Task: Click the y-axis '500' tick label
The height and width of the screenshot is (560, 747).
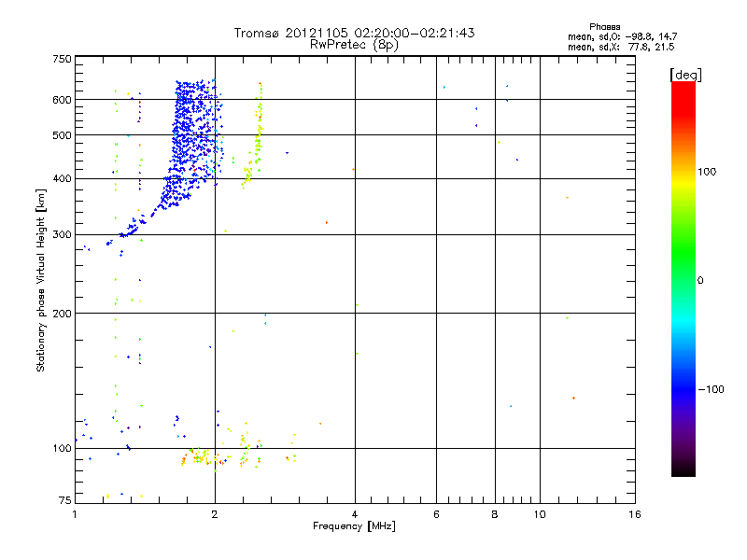Action: point(62,135)
